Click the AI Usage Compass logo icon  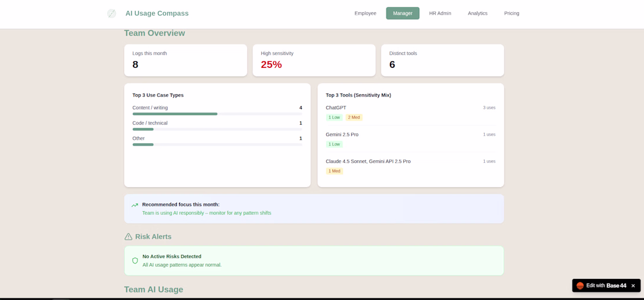point(111,13)
